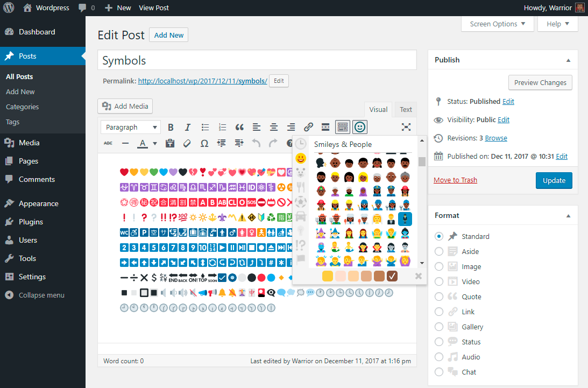Pick the yellow default skin tone swatch
This screenshot has width=588, height=388.
327,276
